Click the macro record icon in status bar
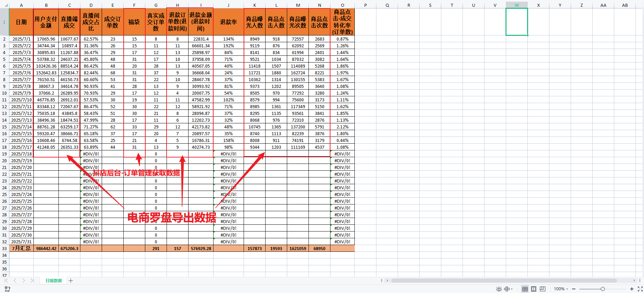This screenshot has height=293, width=644. [7, 289]
